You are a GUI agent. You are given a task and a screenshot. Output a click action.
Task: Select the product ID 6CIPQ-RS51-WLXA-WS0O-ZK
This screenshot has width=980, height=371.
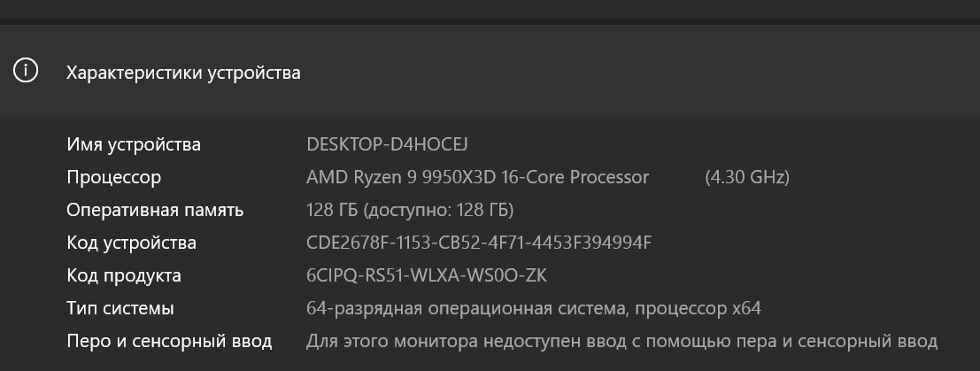click(427, 275)
